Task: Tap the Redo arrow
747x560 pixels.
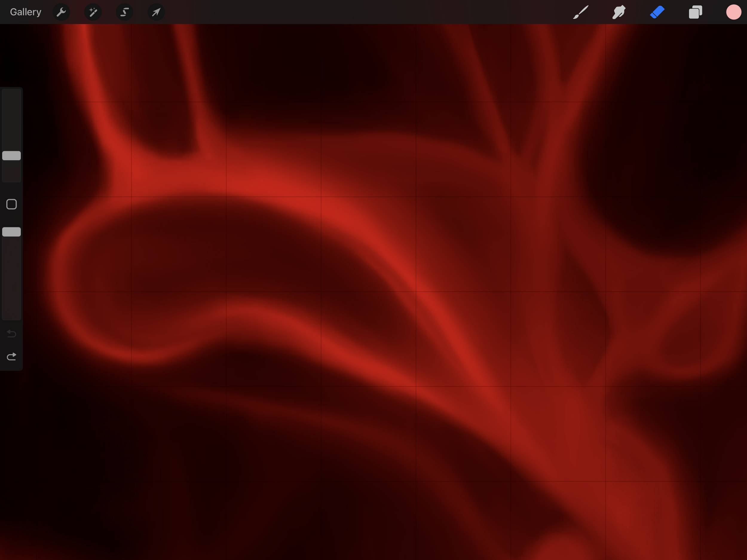Action: 11,357
